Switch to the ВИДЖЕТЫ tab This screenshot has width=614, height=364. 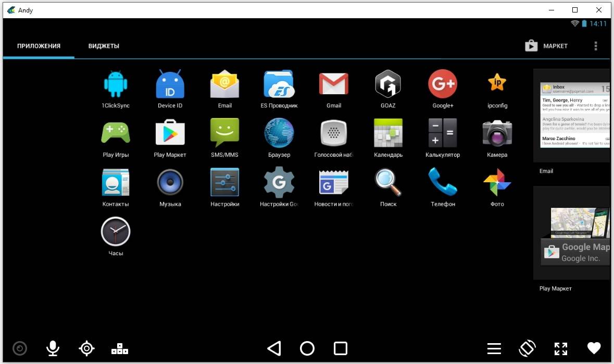click(x=104, y=46)
